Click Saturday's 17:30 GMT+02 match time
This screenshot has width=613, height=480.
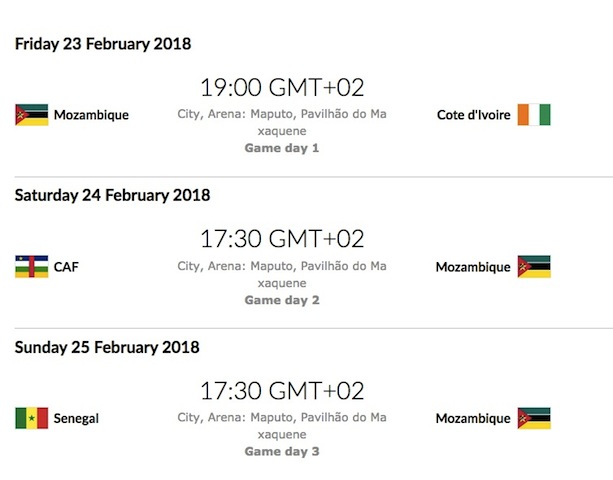(x=282, y=239)
